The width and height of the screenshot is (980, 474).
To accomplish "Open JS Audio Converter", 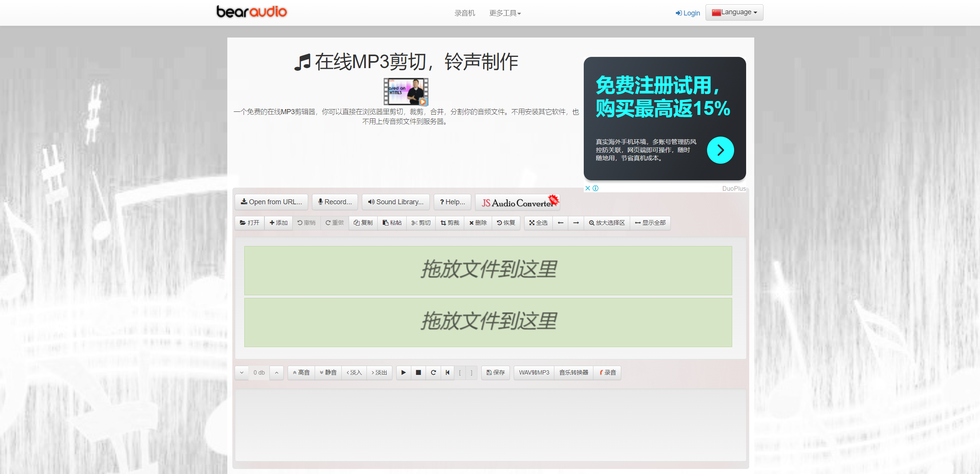I will point(517,202).
